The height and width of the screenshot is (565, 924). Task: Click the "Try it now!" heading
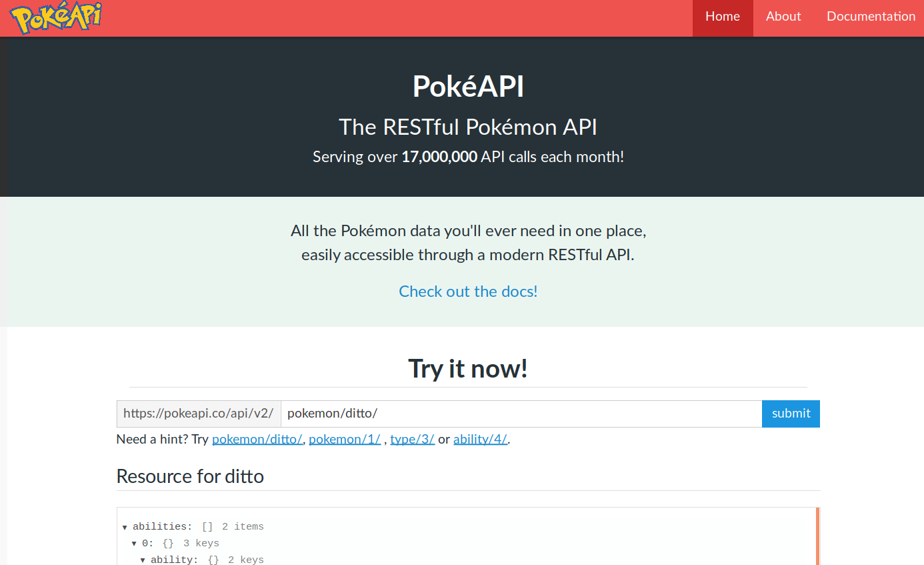[x=468, y=368]
